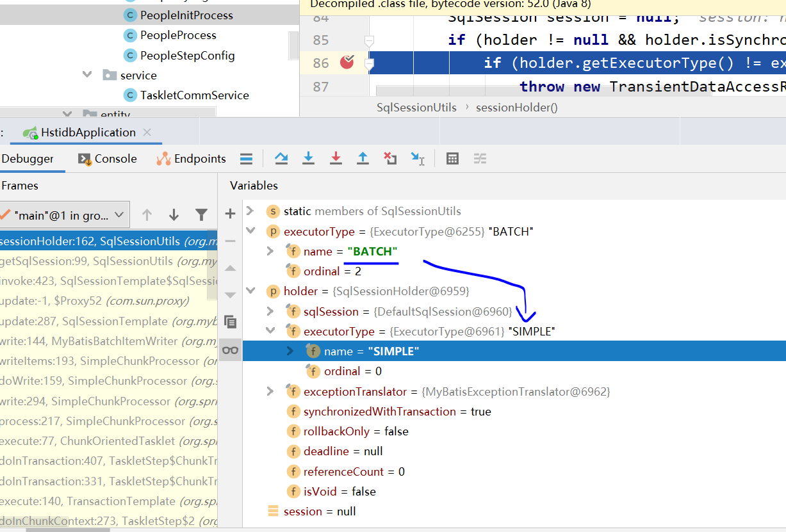Viewport: 786px width, 532px height.
Task: Click ordinal = 2 variable row
Action: (x=514, y=271)
